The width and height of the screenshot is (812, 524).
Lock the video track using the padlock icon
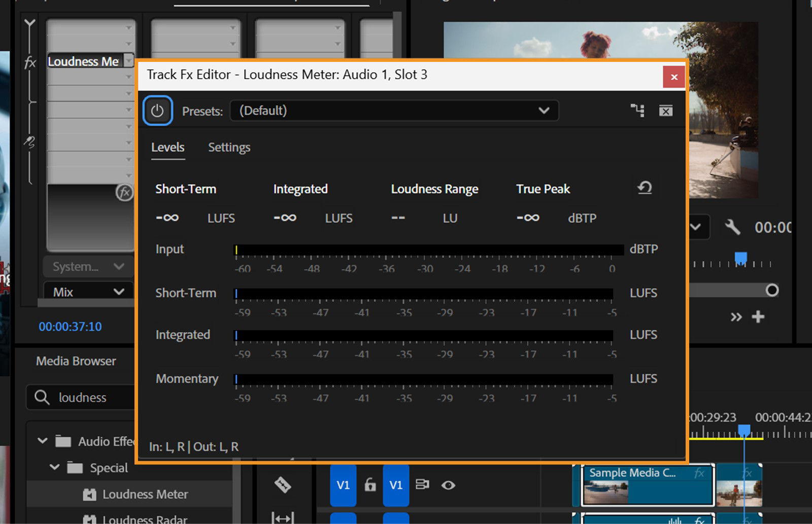click(369, 485)
